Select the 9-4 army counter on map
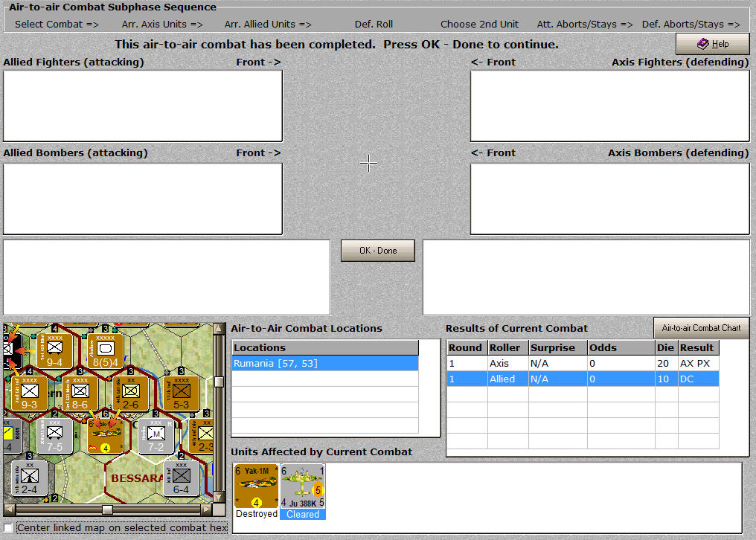The width and height of the screenshot is (756, 540). [x=54, y=350]
